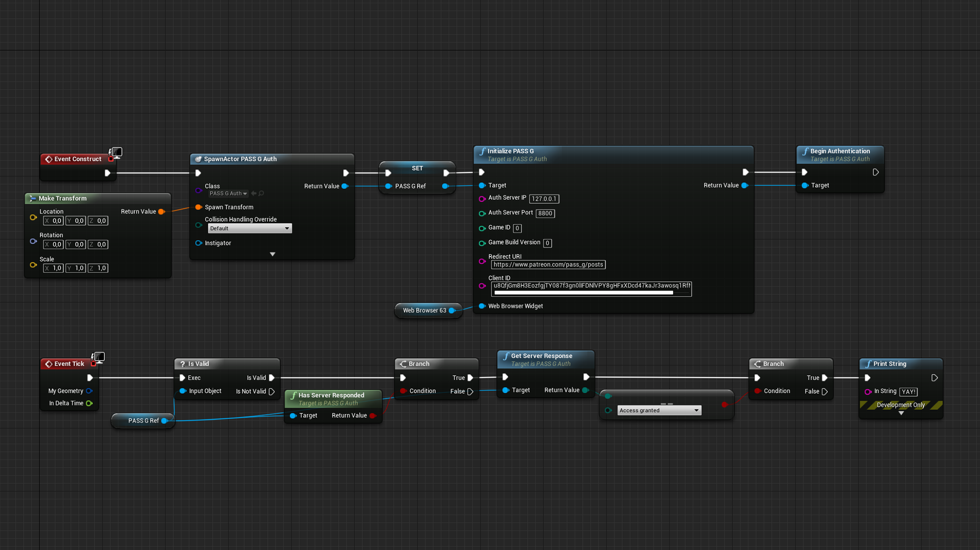Click second Branch node False pin
The width and height of the screenshot is (980, 550).
click(825, 391)
